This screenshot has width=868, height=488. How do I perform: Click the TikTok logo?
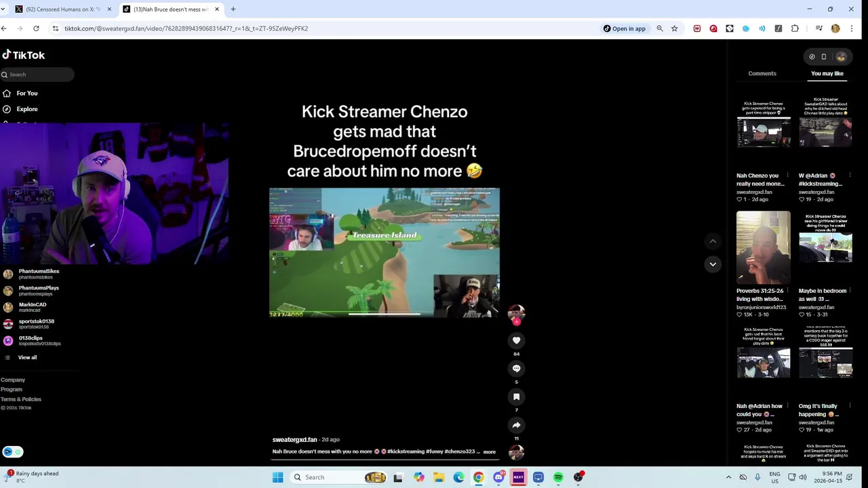tap(24, 55)
